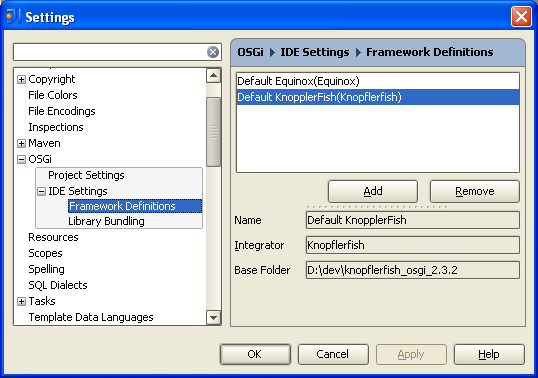The height and width of the screenshot is (378, 538).
Task: Select Scopes in settings tree
Action: 45,253
